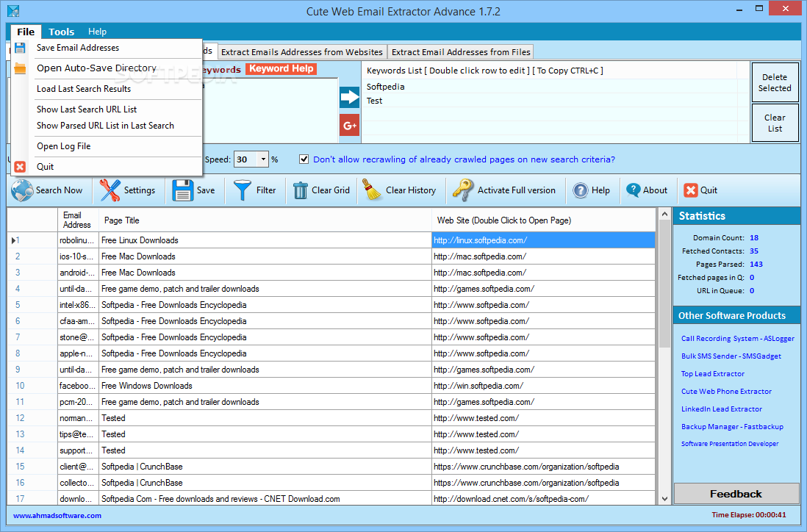The width and height of the screenshot is (807, 532).
Task: Choose Load Last Search Results menu entry
Action: 84,89
